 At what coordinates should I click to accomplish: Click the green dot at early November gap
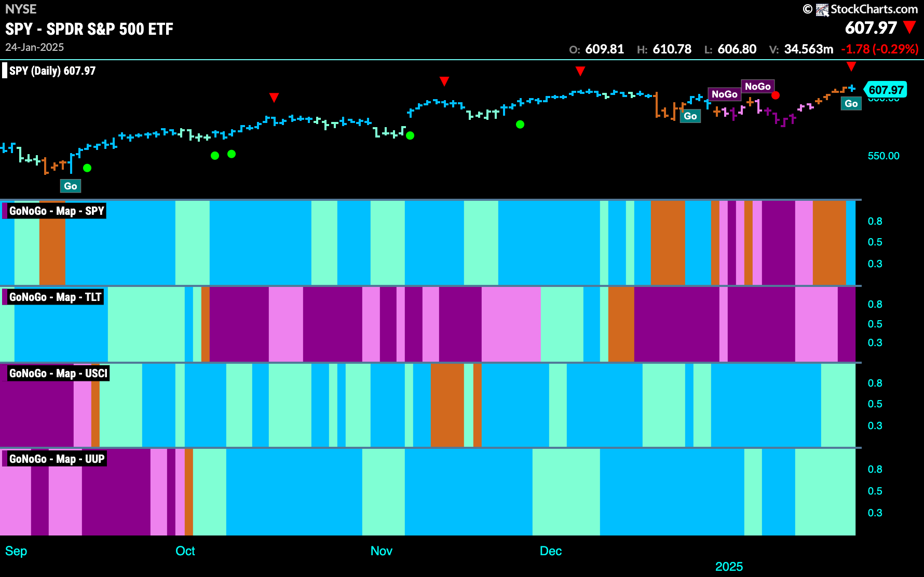410,135
